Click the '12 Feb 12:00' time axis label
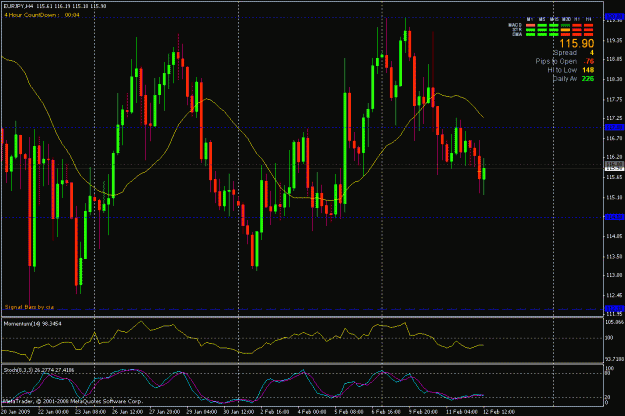625x416 pixels. [x=499, y=412]
